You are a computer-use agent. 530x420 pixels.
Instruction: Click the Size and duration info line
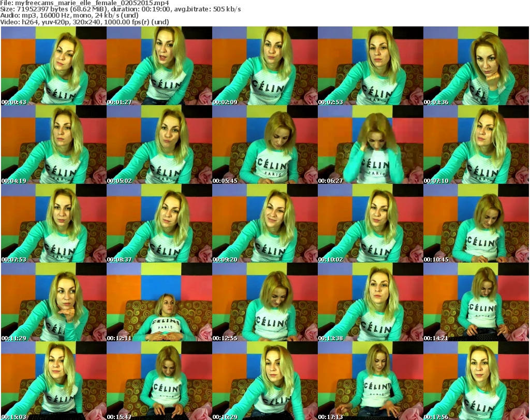(x=120, y=9)
